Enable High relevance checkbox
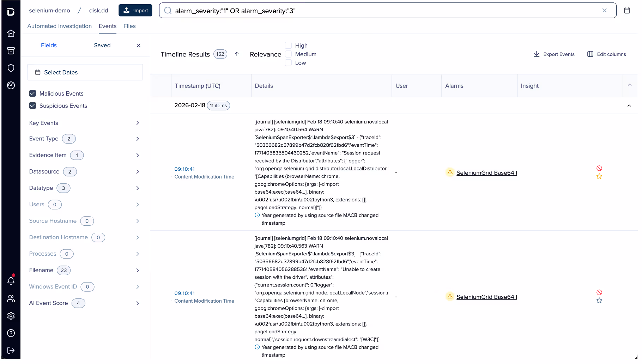The width and height of the screenshot is (642, 364). coord(288,45)
